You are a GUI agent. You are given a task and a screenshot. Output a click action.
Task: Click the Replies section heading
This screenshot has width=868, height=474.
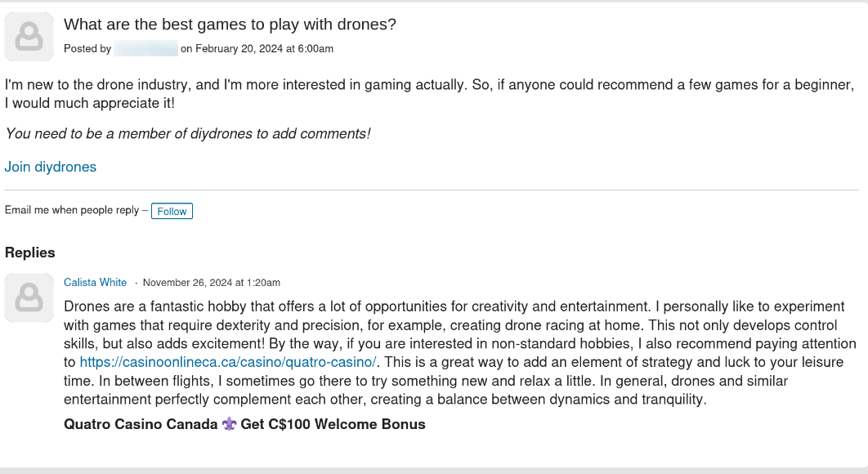point(30,253)
